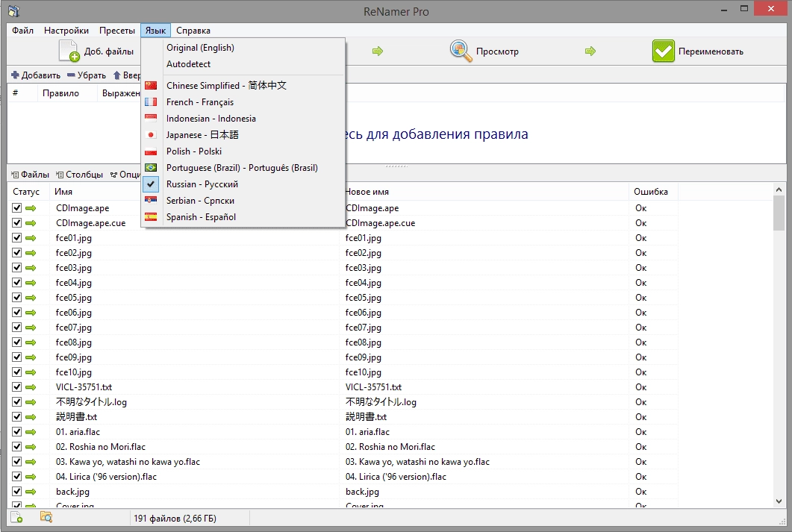Viewport: 792px width, 532px height.
Task: Open the Файлы dropdown in files panel
Action: [31, 175]
